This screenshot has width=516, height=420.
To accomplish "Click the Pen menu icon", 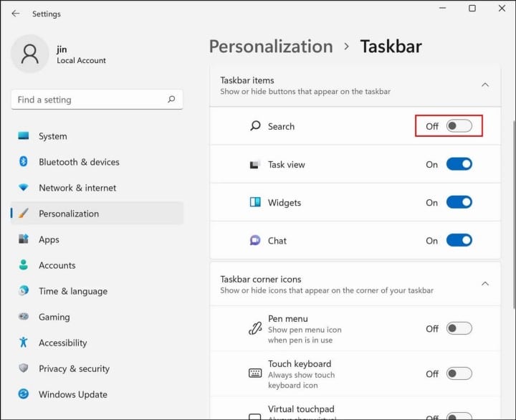I will click(255, 328).
